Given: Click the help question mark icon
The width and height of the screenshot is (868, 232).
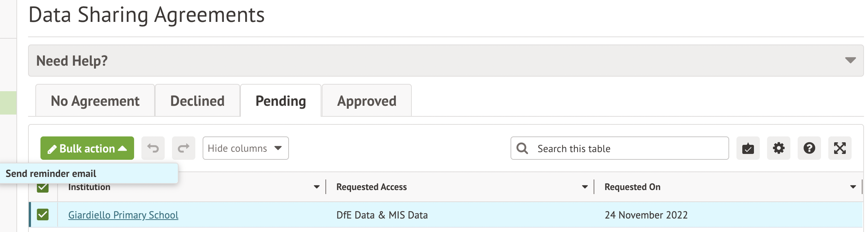Looking at the screenshot, I should click(809, 148).
